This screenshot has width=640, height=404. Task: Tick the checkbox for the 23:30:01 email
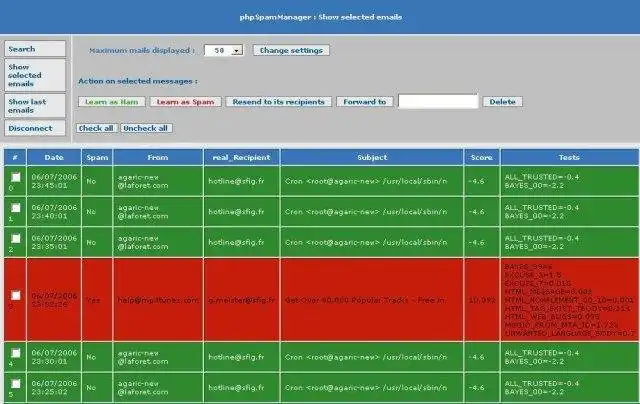click(16, 353)
